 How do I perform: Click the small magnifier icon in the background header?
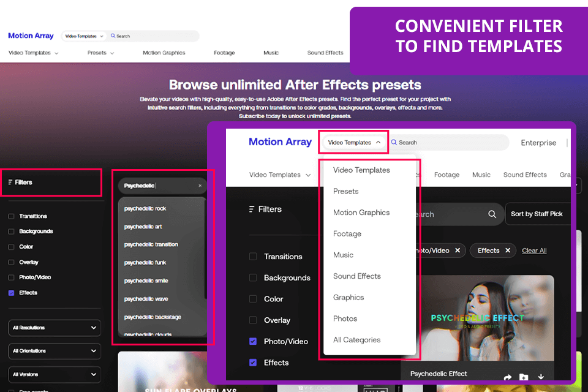tap(113, 36)
